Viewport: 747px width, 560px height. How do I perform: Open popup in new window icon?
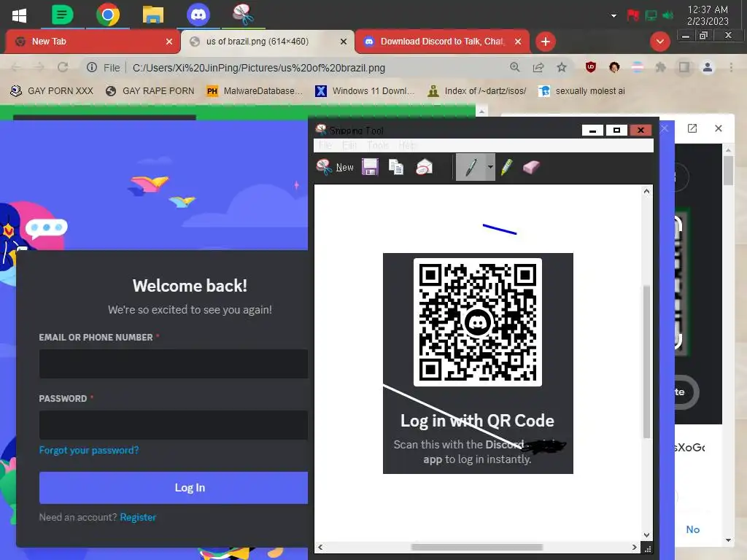point(692,128)
